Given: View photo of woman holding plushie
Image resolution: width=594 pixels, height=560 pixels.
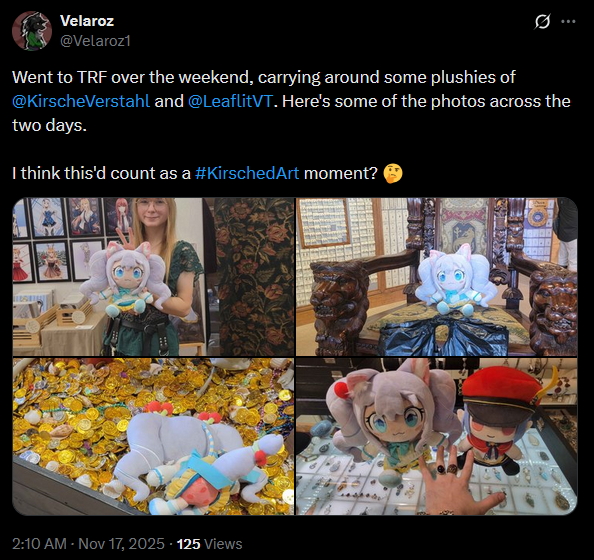Looking at the screenshot, I should (153, 277).
